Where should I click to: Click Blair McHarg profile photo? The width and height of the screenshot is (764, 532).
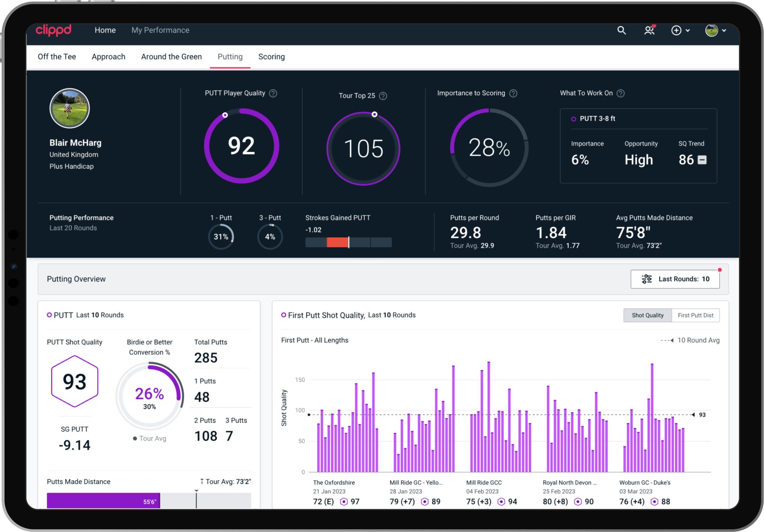point(70,108)
